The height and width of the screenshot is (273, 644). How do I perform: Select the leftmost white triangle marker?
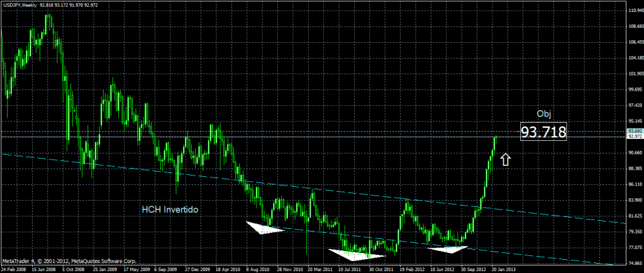click(264, 227)
